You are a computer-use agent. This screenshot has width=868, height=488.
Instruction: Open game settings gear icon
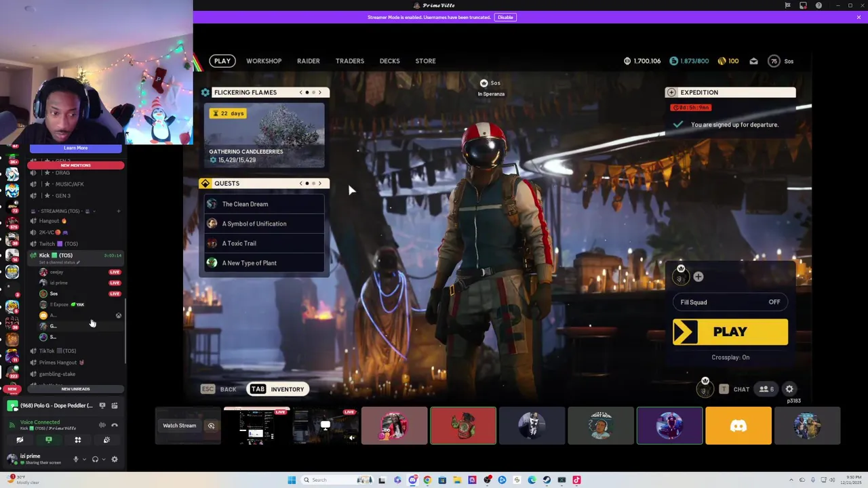tap(789, 389)
